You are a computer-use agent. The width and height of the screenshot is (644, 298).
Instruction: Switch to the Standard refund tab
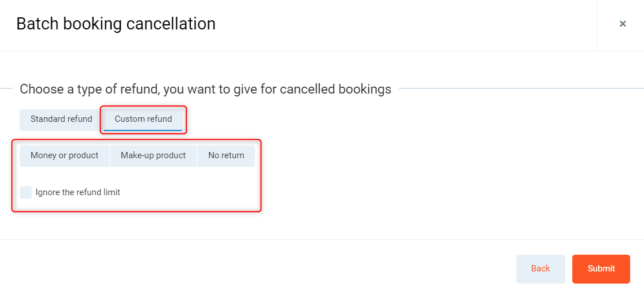coord(61,120)
